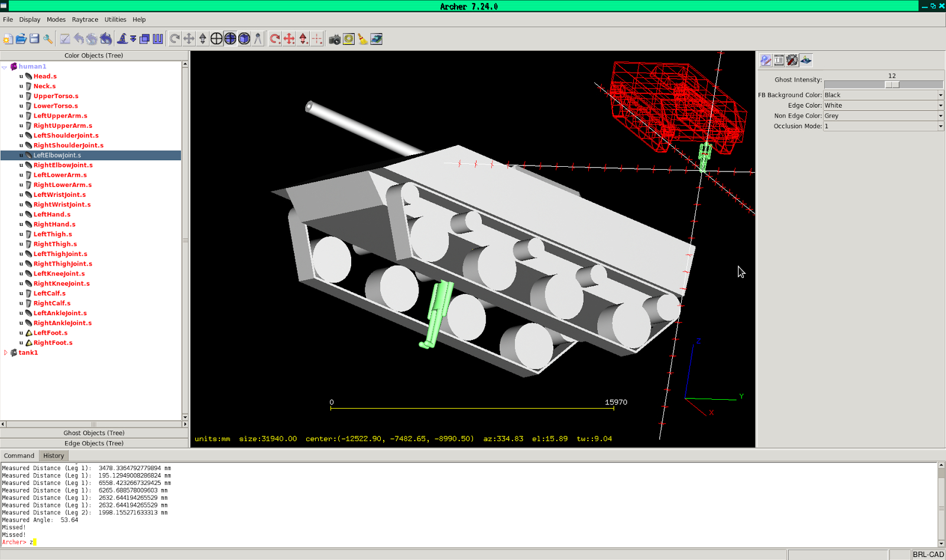Select RightKneeJoint.s tree item
Viewport: 946px width, 560px height.
pos(61,284)
